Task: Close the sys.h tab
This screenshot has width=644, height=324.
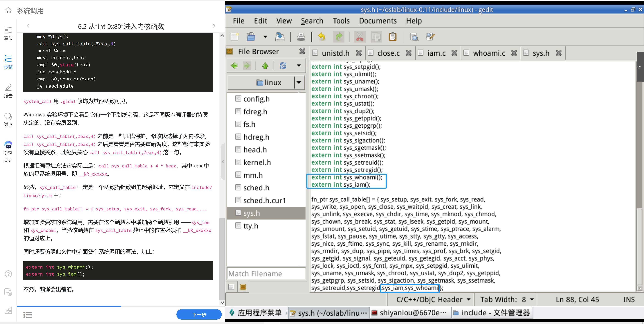Action: (x=558, y=53)
